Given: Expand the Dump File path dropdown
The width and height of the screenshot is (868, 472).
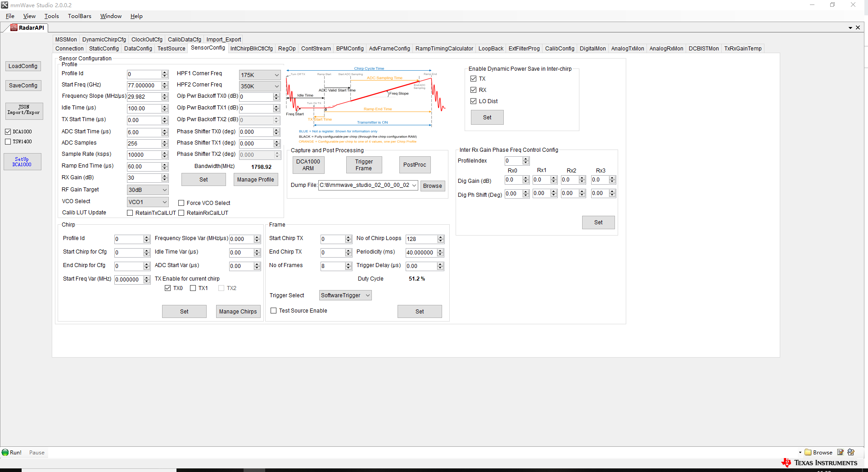Looking at the screenshot, I should coord(414,185).
